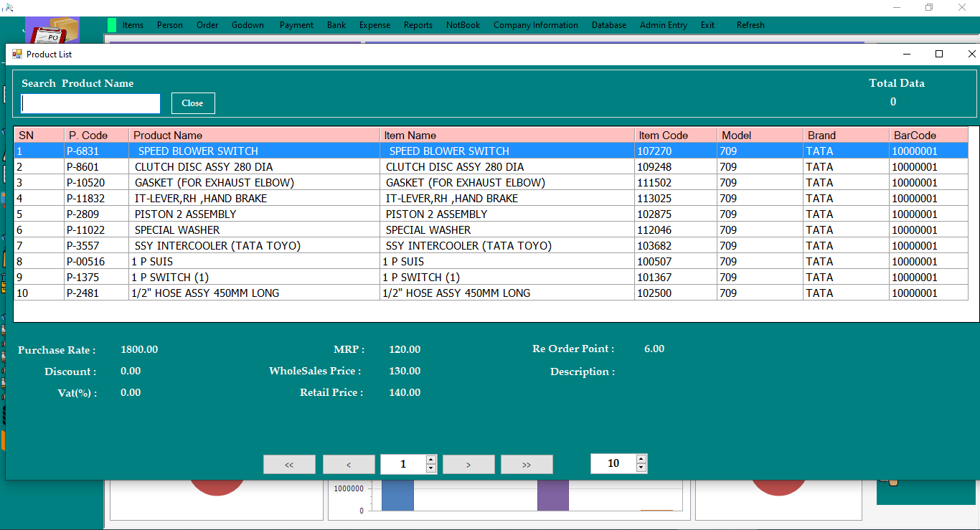
Task: Select the SSY INTERCOOLER (TATA TOYO) row
Action: tap(217, 246)
